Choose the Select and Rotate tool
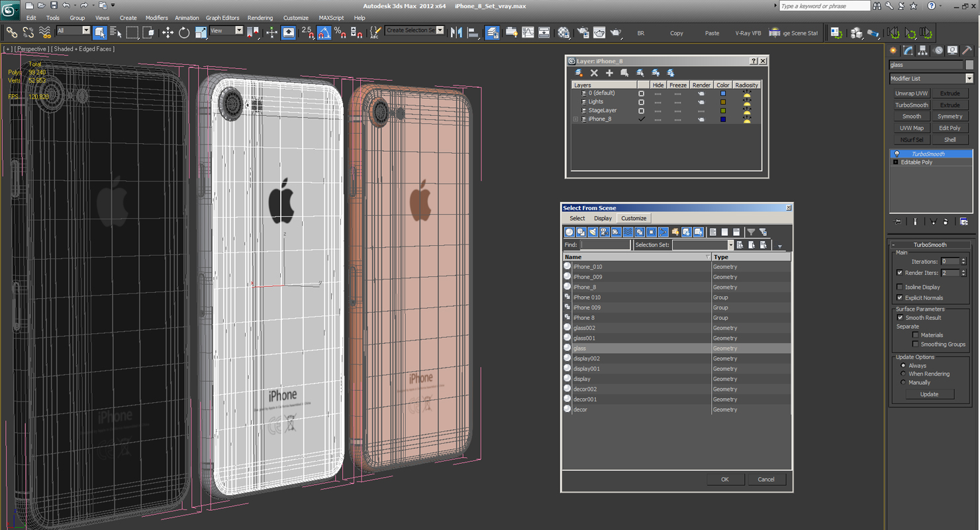 [x=184, y=32]
